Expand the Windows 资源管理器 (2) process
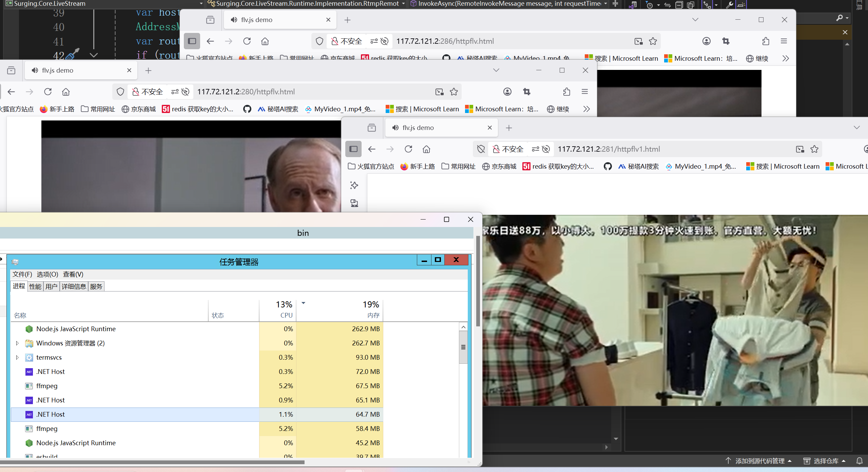The width and height of the screenshot is (868, 472). pos(17,343)
